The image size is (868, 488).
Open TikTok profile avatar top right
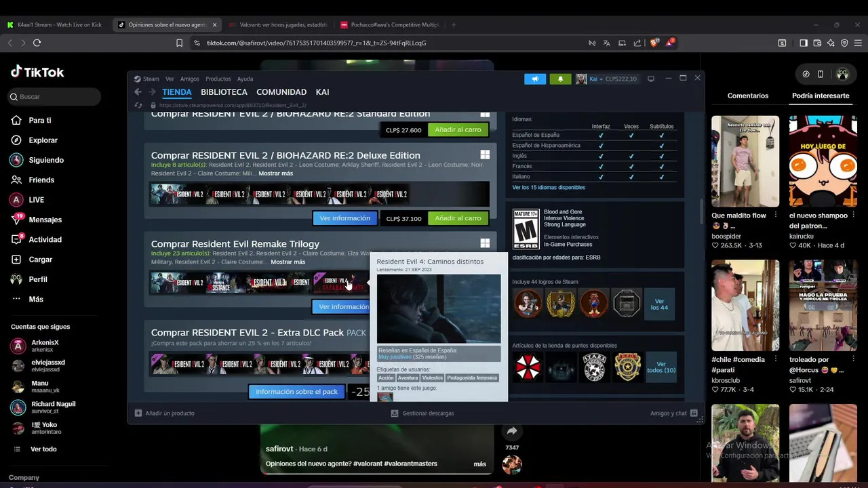(x=842, y=74)
